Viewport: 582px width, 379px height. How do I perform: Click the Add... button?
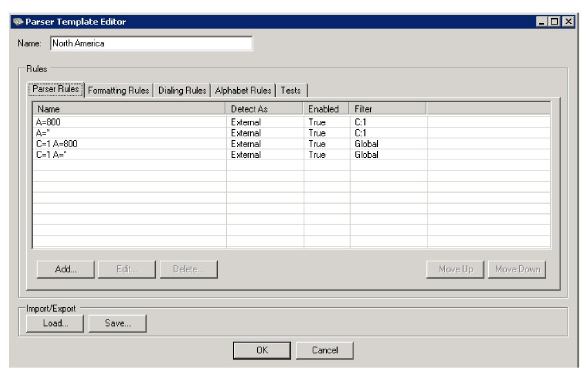click(x=66, y=269)
